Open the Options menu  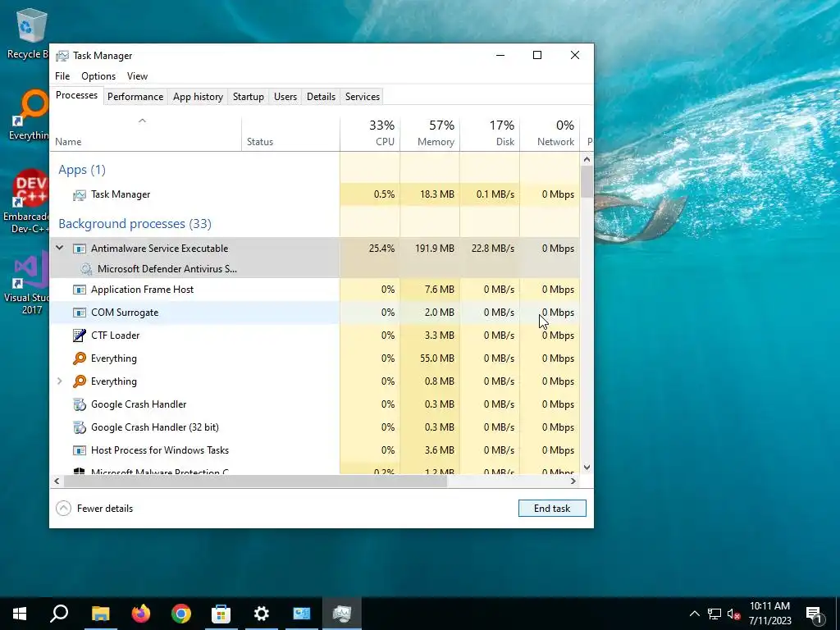pos(98,76)
